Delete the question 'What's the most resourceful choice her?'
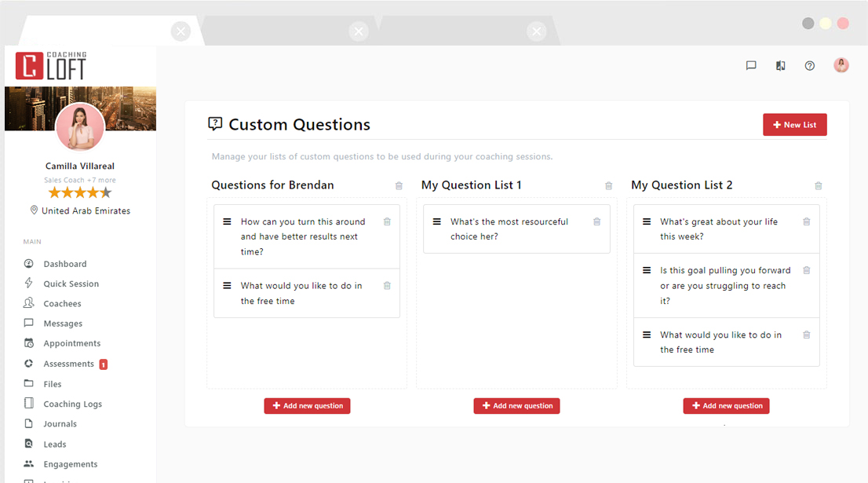Screen dimensions: 868x483 click(596, 221)
